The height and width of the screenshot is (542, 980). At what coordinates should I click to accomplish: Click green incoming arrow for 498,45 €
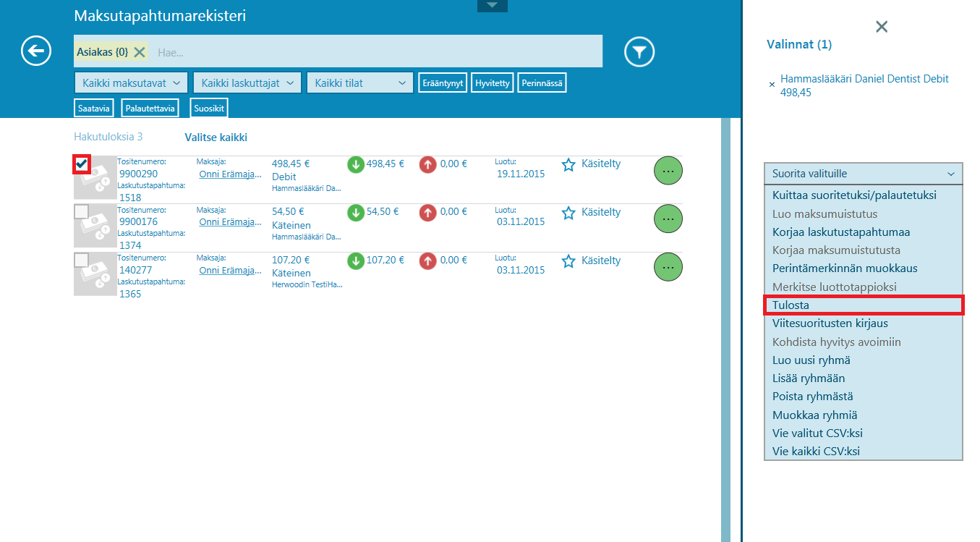[356, 164]
